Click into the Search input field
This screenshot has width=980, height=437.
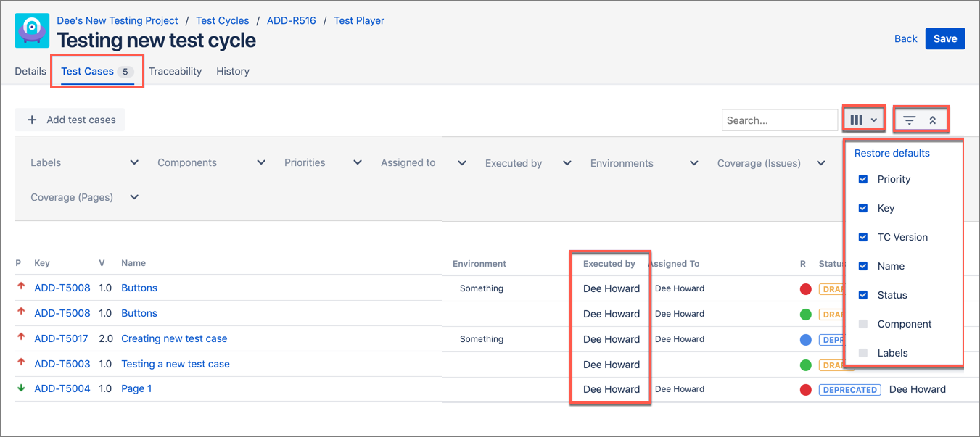(779, 120)
